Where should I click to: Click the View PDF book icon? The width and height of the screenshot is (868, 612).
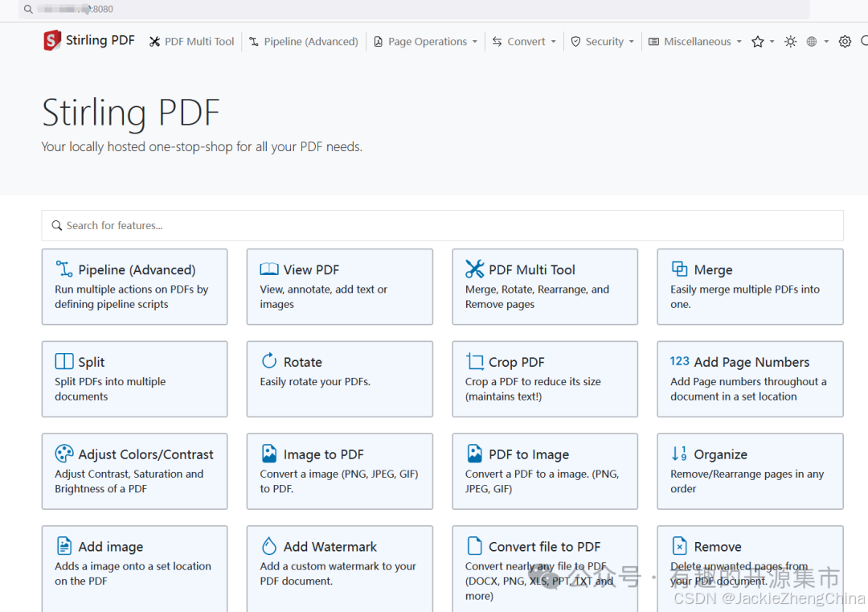tap(269, 269)
